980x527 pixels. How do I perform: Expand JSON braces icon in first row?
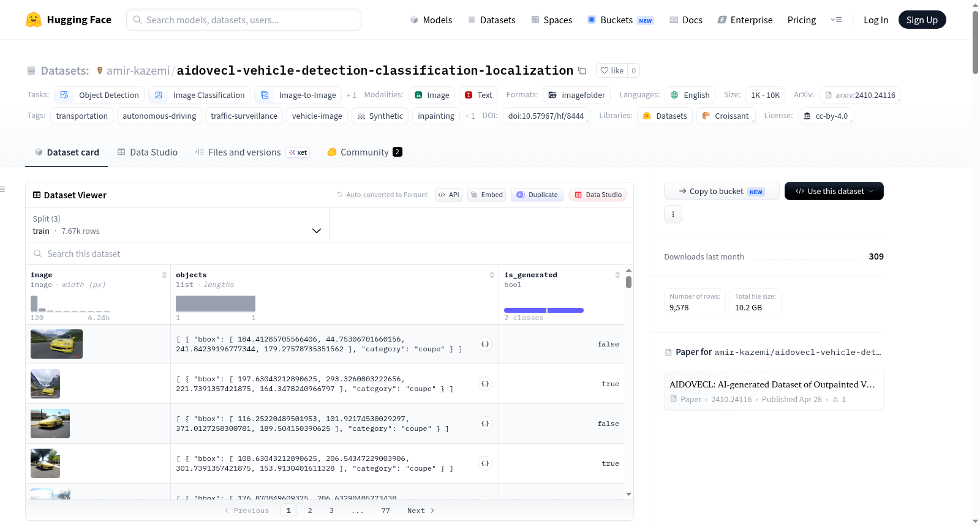click(x=485, y=344)
